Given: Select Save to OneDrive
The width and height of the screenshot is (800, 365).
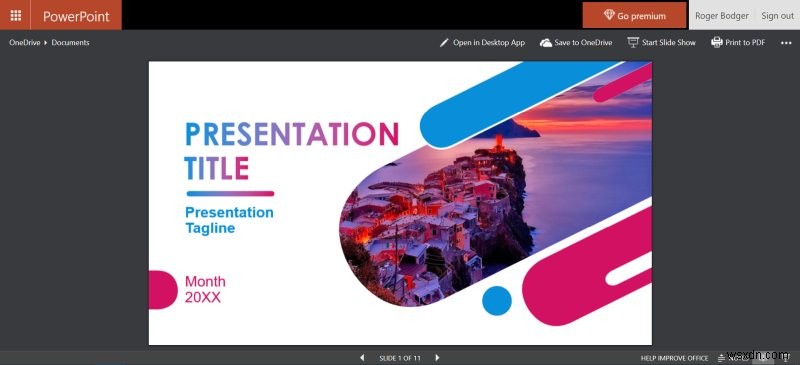Looking at the screenshot, I should [x=583, y=43].
